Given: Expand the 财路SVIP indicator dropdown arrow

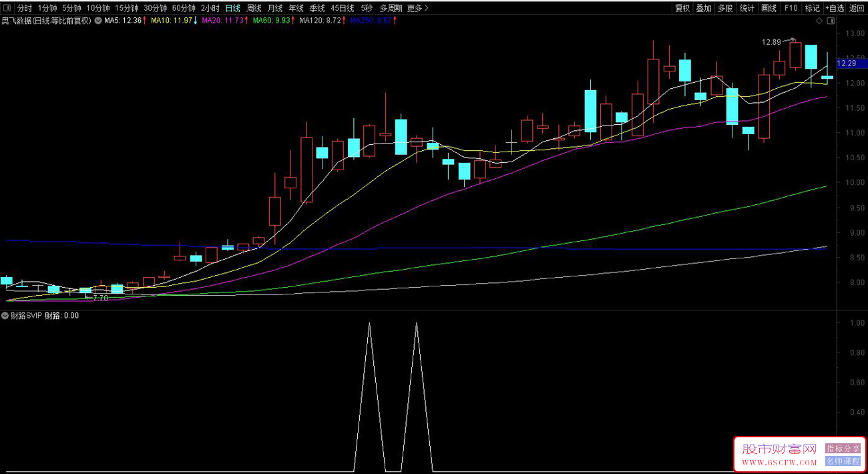Looking at the screenshot, I should 5,316.
